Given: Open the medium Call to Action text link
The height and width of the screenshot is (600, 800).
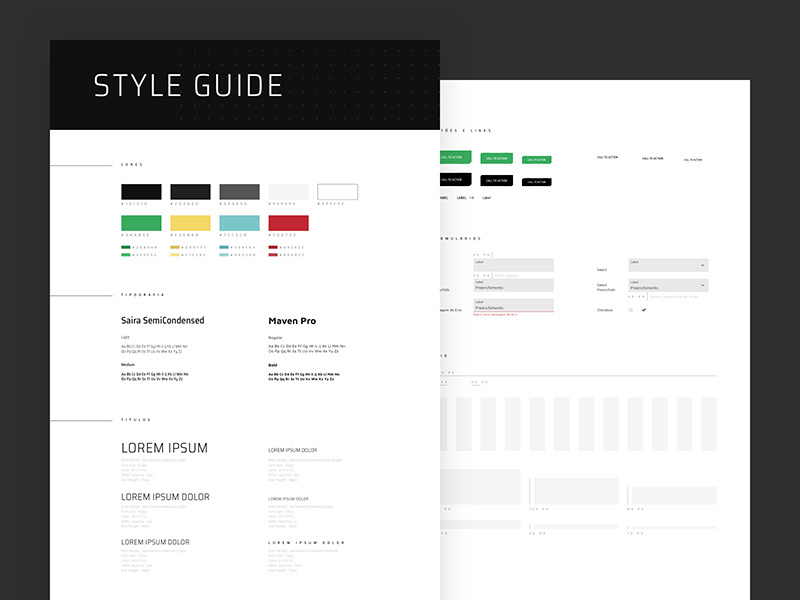Looking at the screenshot, I should (x=653, y=159).
